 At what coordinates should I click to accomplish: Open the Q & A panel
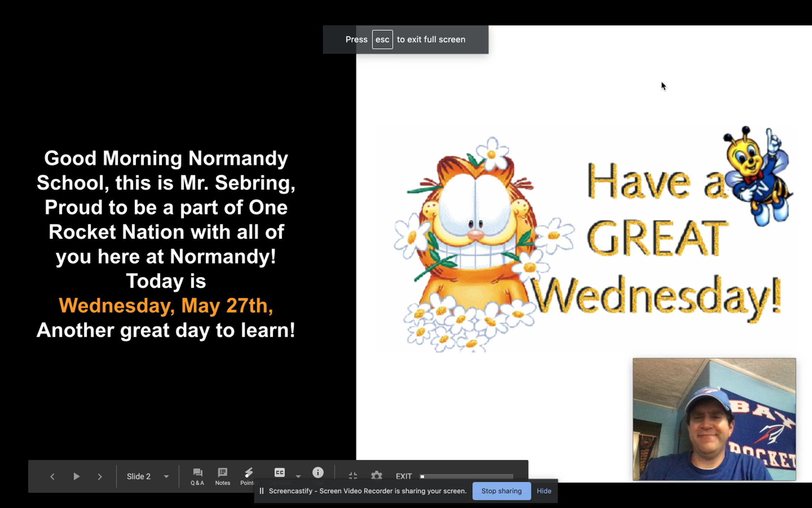point(198,477)
